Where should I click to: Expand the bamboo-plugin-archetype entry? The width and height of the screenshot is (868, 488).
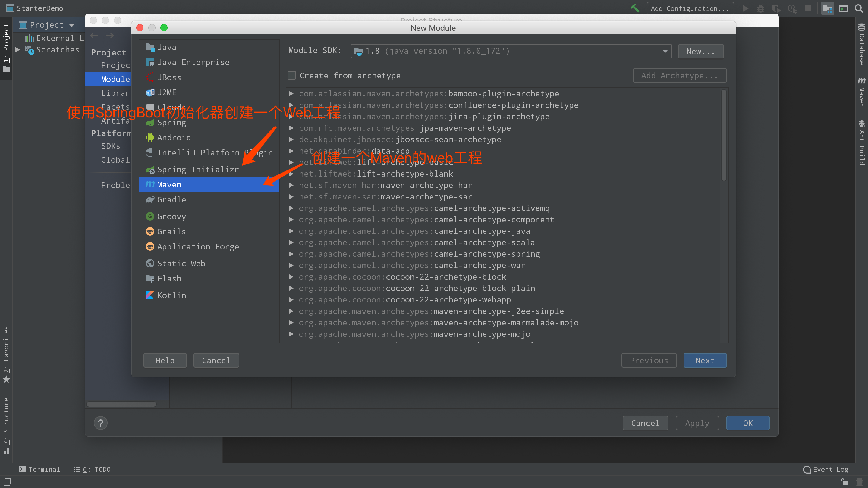(291, 94)
